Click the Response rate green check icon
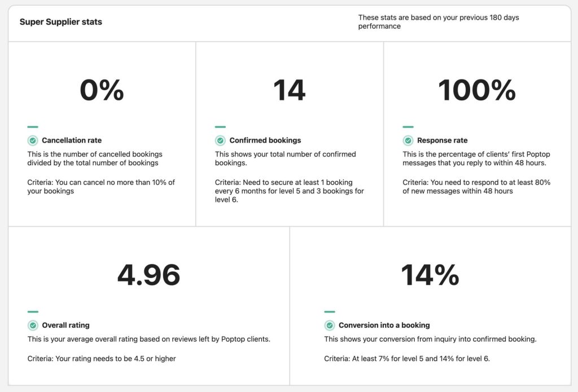 click(408, 140)
